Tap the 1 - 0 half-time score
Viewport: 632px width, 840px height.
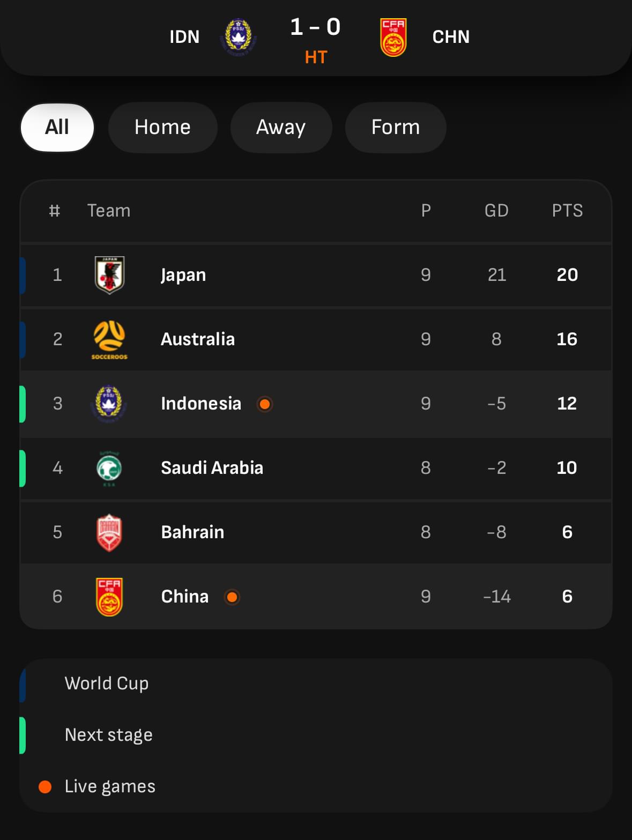[315, 27]
